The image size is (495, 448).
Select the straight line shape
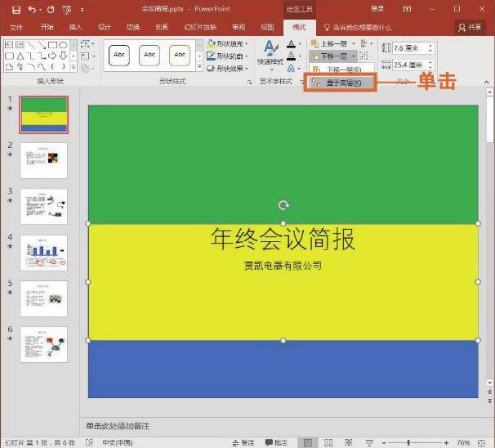coord(30,45)
